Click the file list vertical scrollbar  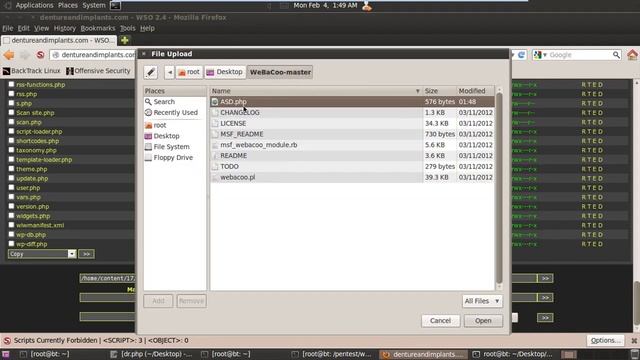click(x=499, y=188)
